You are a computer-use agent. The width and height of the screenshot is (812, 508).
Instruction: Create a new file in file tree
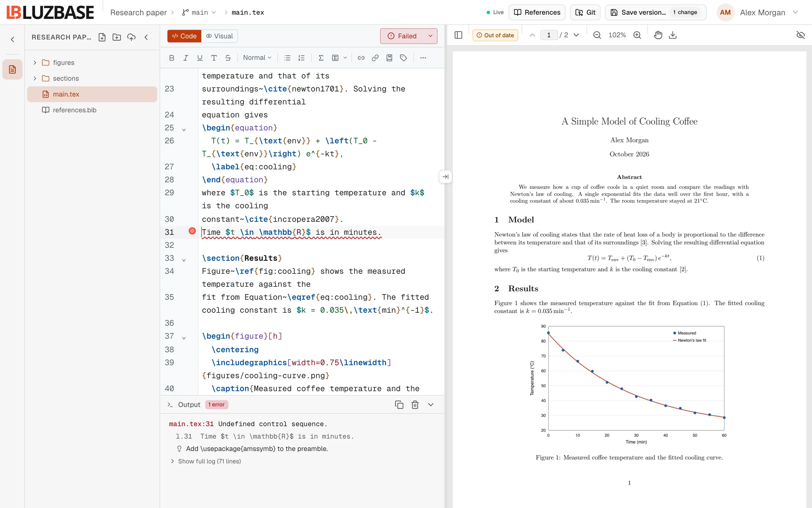(102, 37)
